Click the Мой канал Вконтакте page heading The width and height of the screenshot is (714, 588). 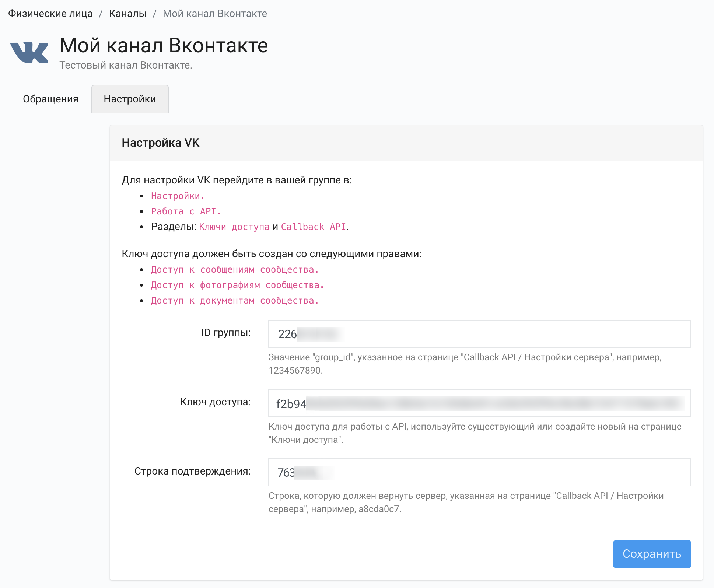pos(164,45)
